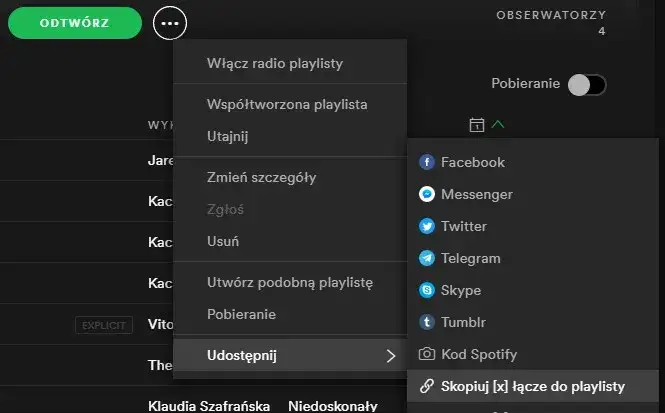Share via the Facebook label

tap(472, 162)
